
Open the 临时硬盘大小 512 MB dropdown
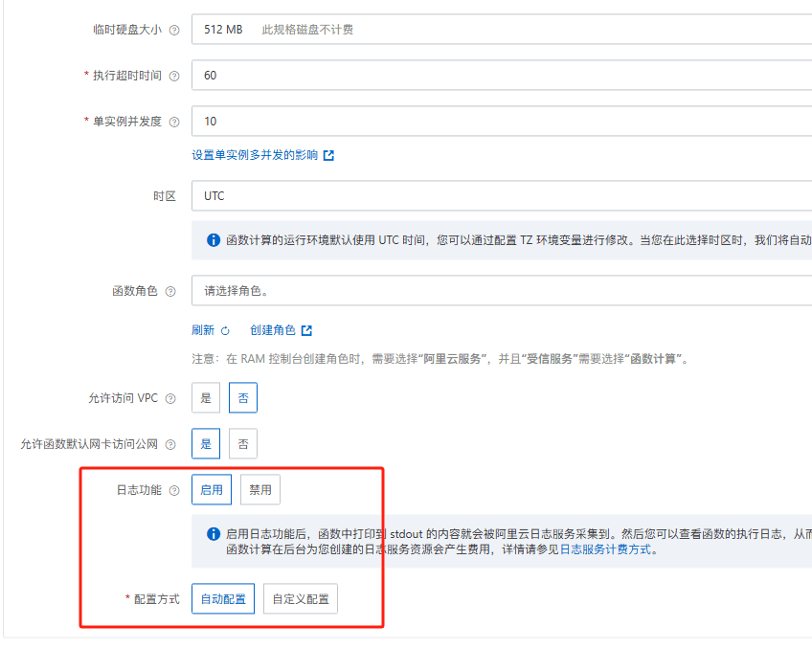pos(502,29)
